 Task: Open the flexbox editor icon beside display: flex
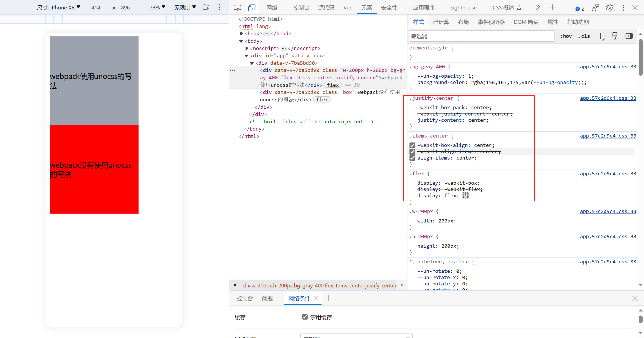click(465, 195)
